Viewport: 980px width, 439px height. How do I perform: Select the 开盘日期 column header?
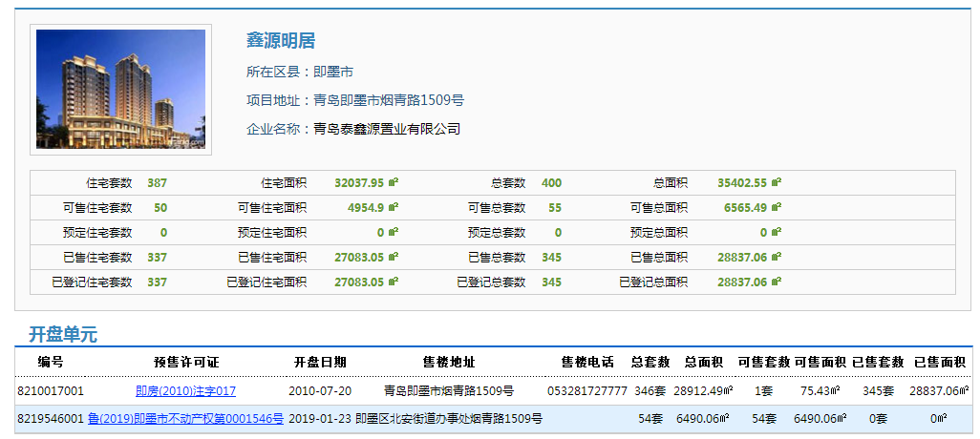pos(320,363)
